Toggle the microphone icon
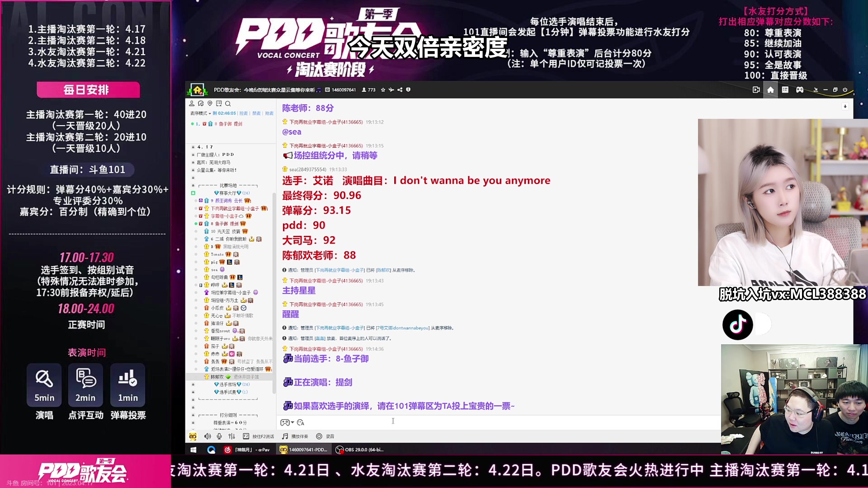The height and width of the screenshot is (488, 868). 219,436
